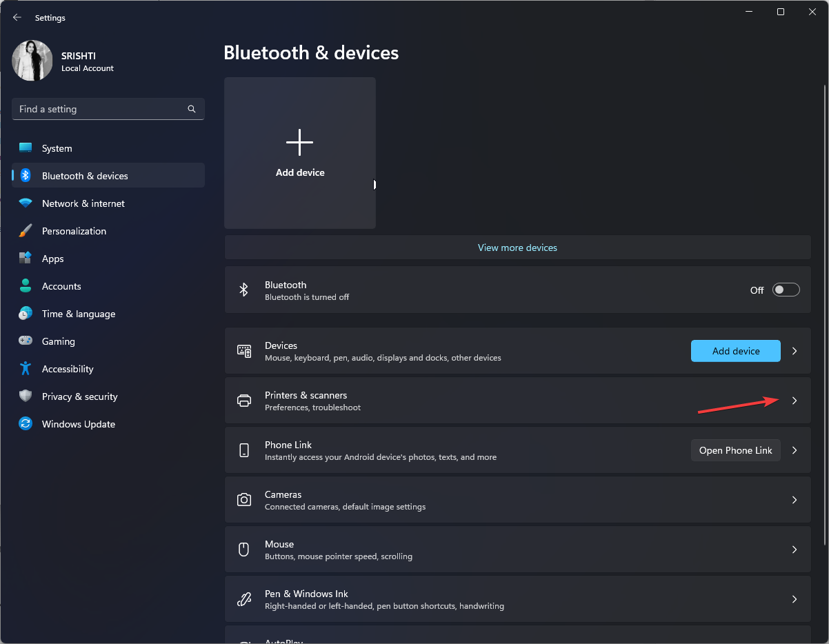The width and height of the screenshot is (829, 644).
Task: Open Privacy & security
Action: coord(108,396)
